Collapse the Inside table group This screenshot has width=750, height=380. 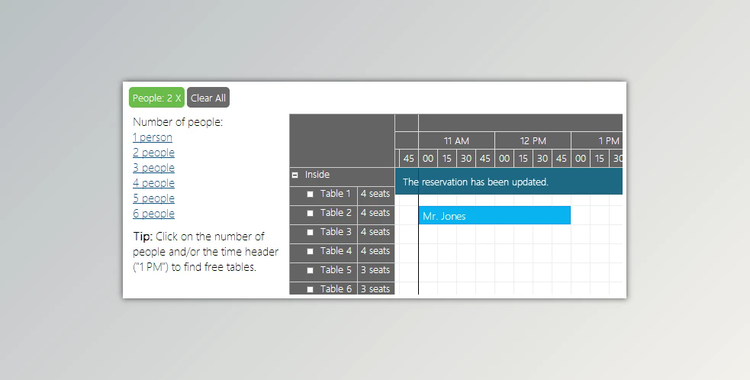point(295,175)
